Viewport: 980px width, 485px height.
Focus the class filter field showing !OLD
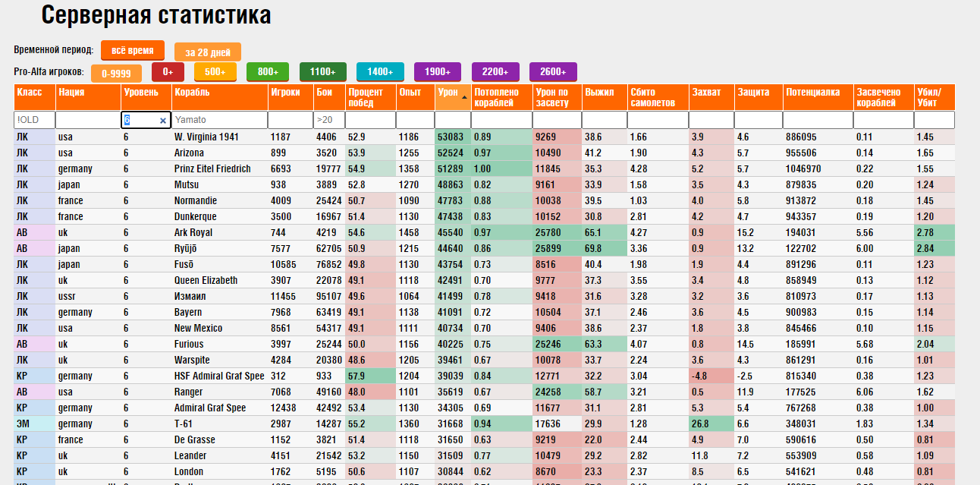pos(34,120)
